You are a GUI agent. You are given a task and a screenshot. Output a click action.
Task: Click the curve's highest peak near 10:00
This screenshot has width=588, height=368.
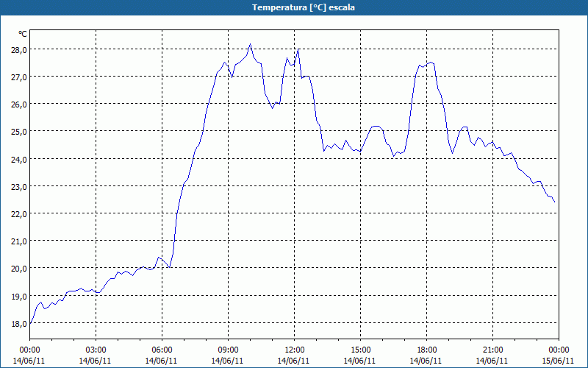click(x=250, y=44)
